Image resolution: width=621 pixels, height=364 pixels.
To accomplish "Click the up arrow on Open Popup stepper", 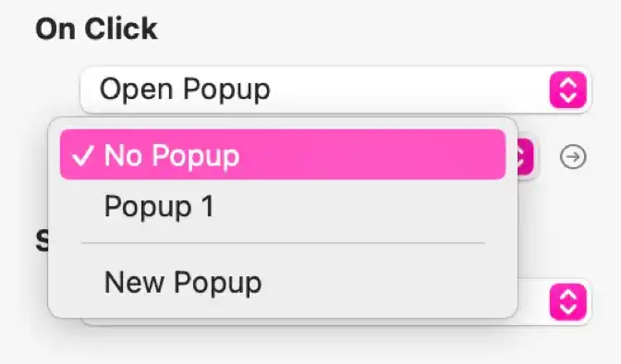I will pos(568,83).
